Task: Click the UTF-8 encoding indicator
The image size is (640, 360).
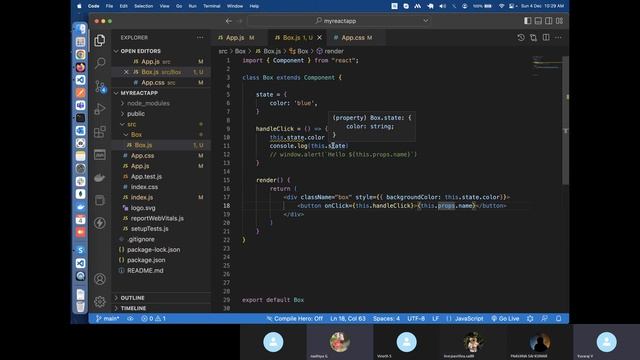Action: [x=416, y=318]
